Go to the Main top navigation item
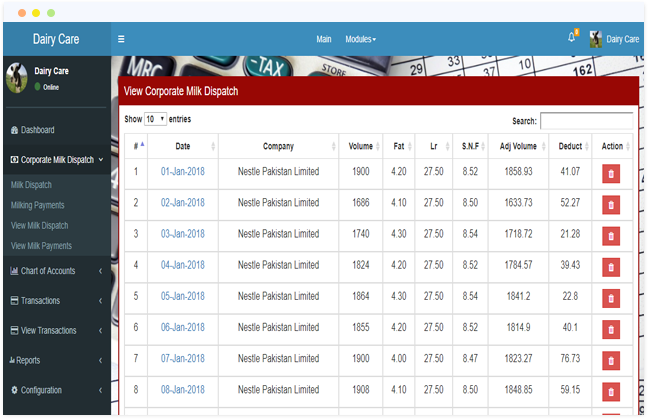Image resolution: width=648 pixels, height=419 pixels. pyautogui.click(x=324, y=39)
